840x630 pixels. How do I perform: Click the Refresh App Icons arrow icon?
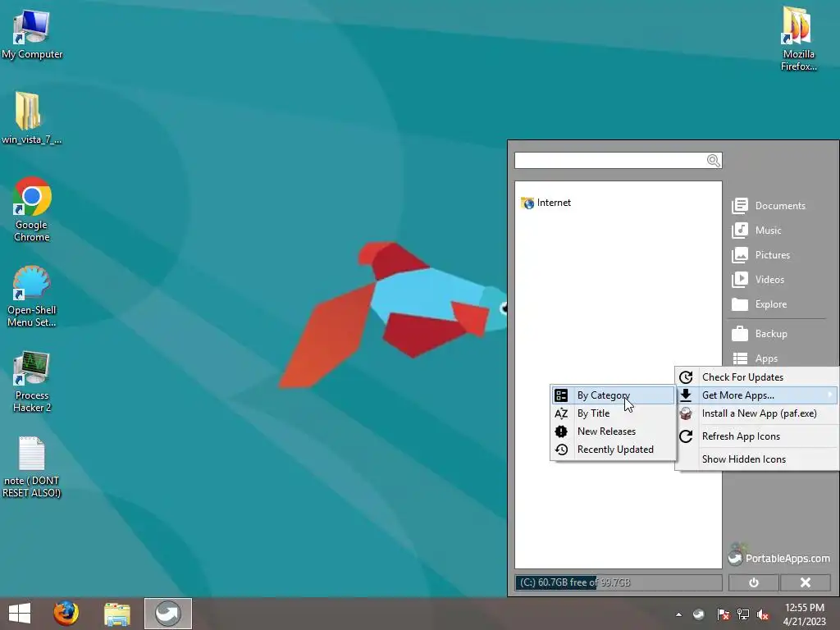[686, 436]
